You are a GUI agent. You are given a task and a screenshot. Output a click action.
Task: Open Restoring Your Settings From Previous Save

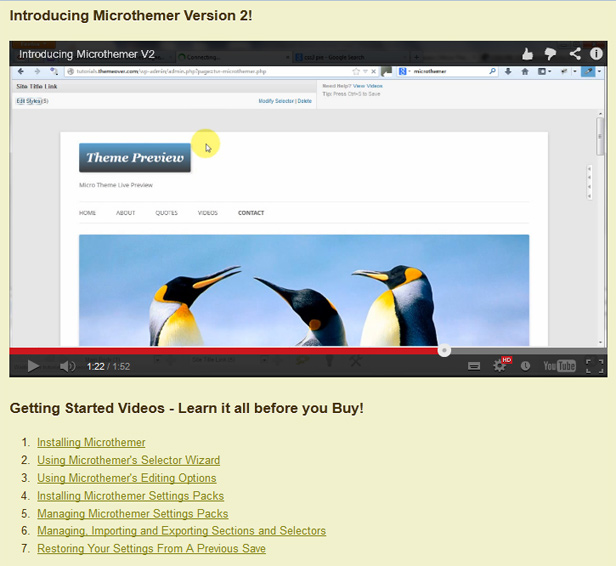pyautogui.click(x=151, y=549)
